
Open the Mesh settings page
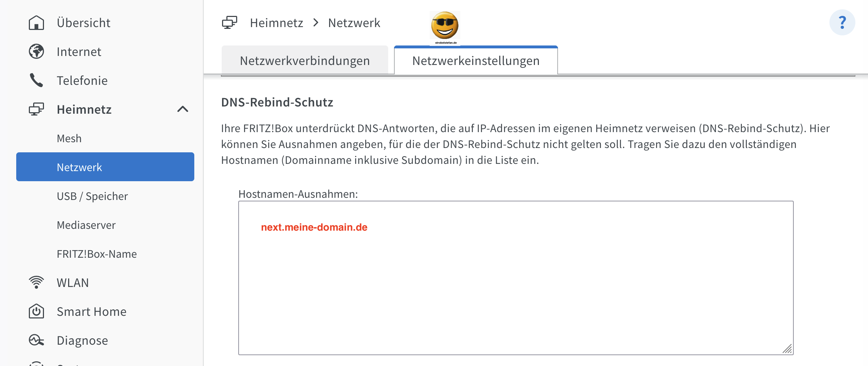tap(69, 138)
